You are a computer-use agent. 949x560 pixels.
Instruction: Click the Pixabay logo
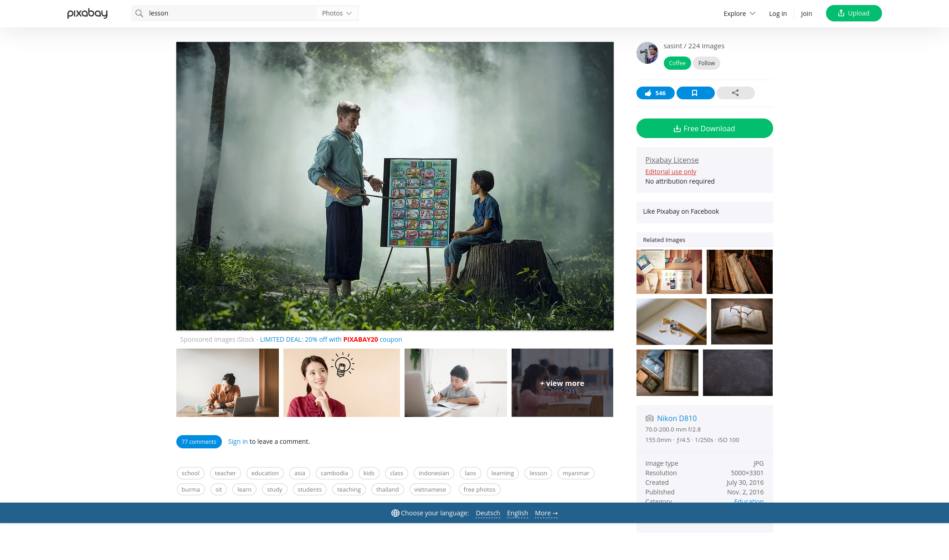pos(87,13)
